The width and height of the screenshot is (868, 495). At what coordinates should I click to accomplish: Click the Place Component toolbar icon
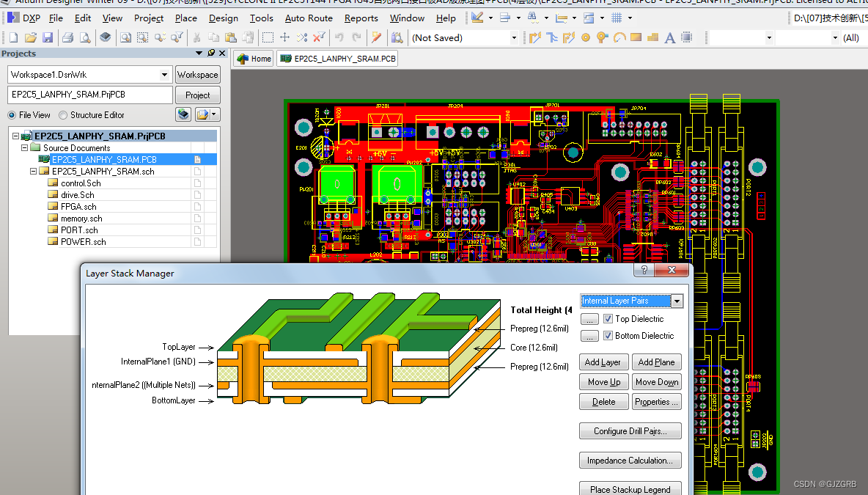pyautogui.click(x=685, y=37)
